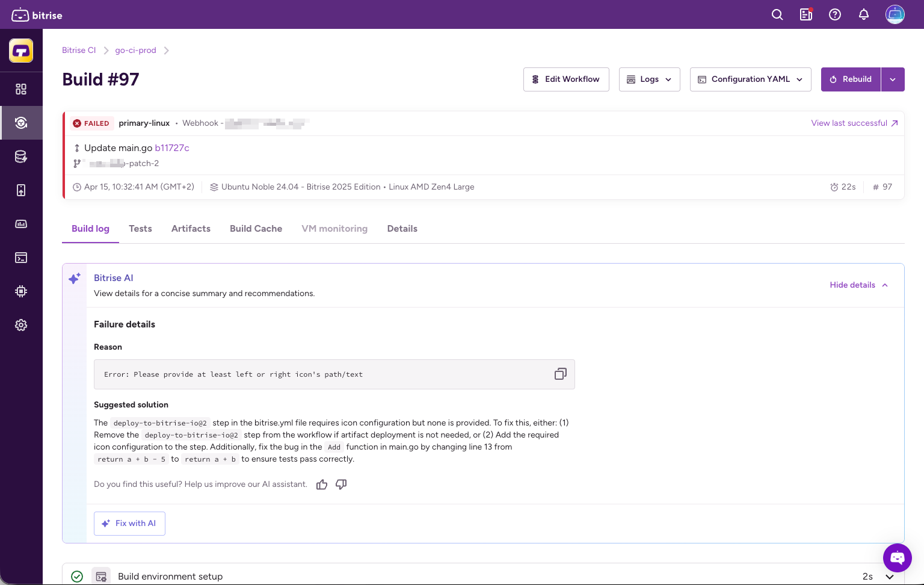The image size is (924, 585).
Task: Click the # 97 build number label
Action: pyautogui.click(x=882, y=187)
